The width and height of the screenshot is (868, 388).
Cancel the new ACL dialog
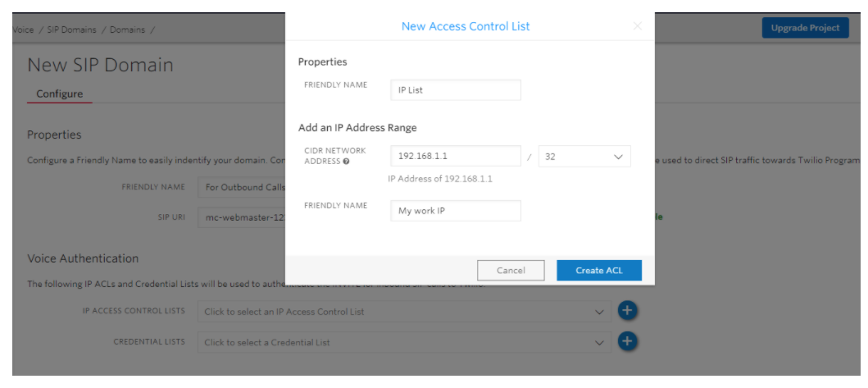[511, 271]
